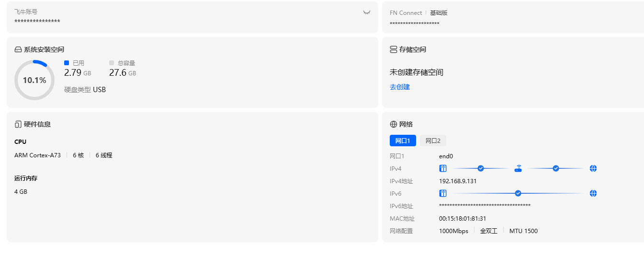Click second checkmark after router in IPv4
Viewport: 644px width, 259px height.
556,168
